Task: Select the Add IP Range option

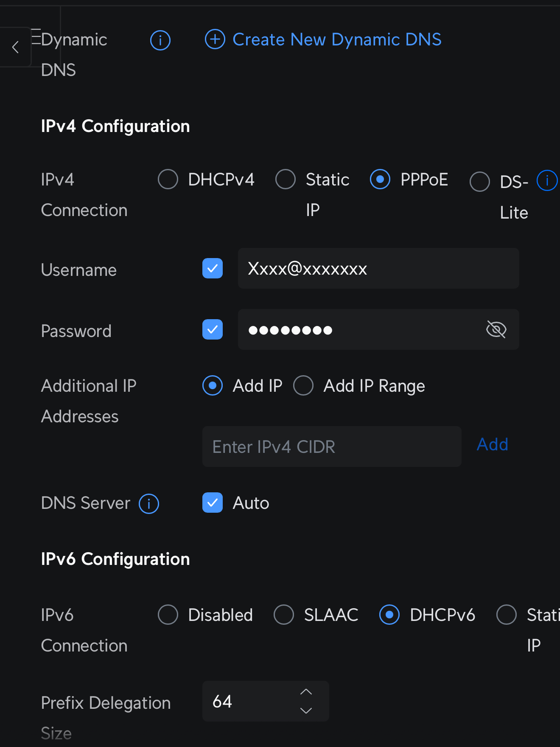Action: [x=303, y=385]
